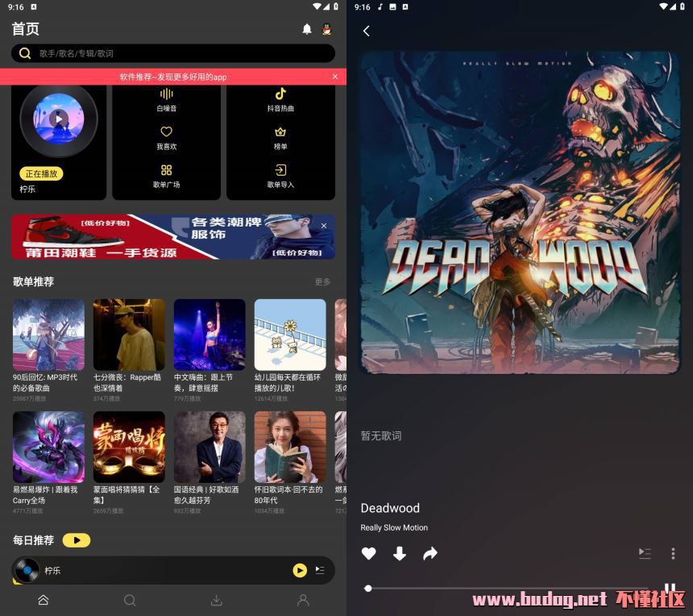The image size is (693, 616).
Task: Click the 每日推荐 heading
Action: click(33, 540)
